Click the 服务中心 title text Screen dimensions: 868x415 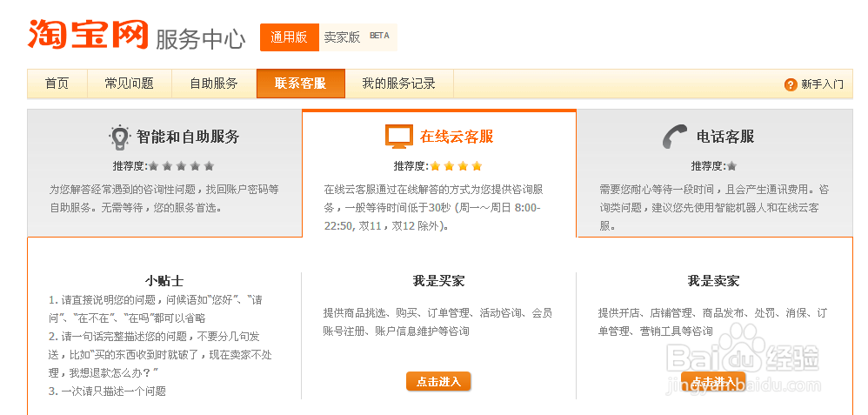200,39
